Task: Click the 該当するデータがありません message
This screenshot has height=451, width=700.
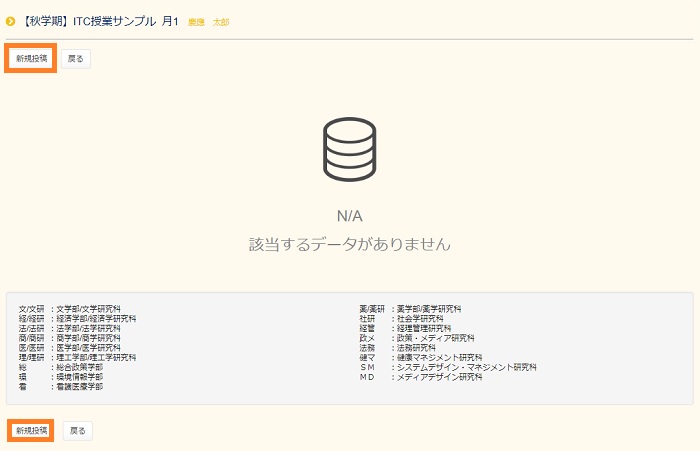Action: coord(349,244)
